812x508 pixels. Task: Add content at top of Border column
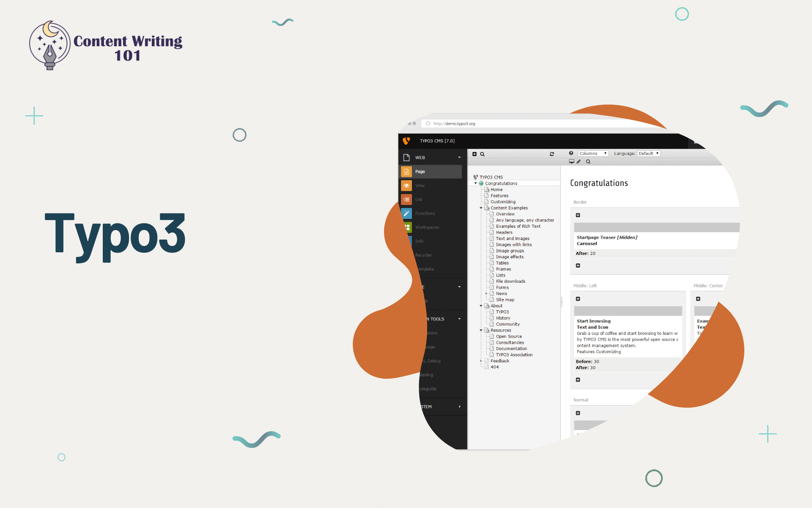[578, 215]
